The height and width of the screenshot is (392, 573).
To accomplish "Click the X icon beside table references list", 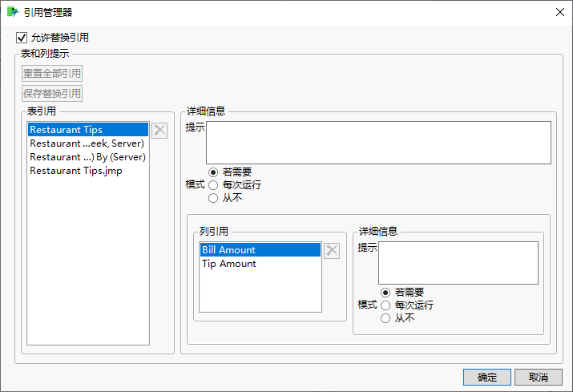I will coord(159,131).
